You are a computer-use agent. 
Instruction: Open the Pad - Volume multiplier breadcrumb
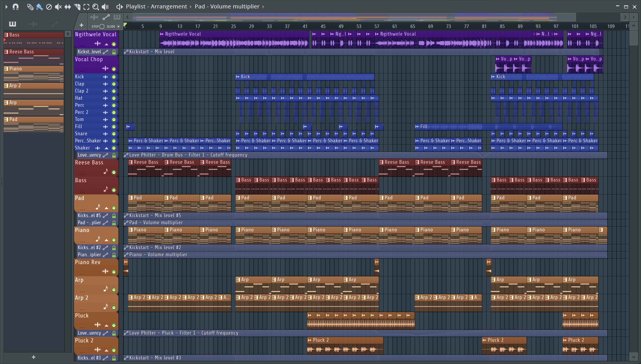point(227,6)
